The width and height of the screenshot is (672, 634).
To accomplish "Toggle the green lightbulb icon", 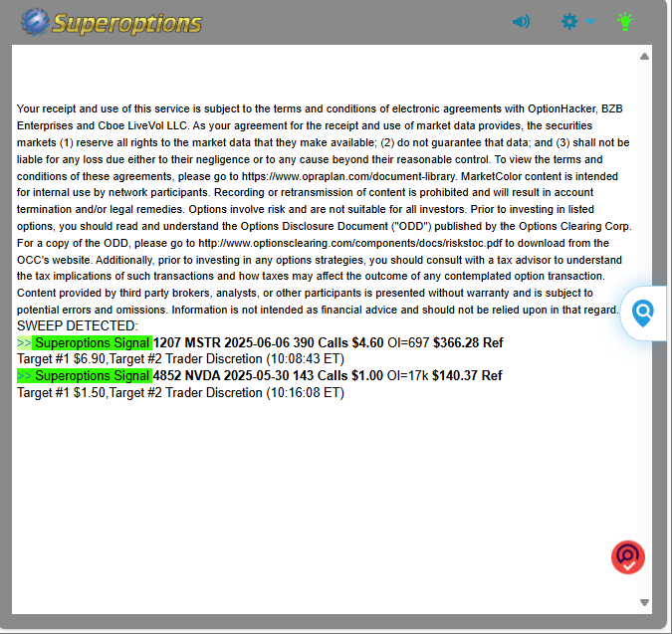I will pyautogui.click(x=625, y=22).
